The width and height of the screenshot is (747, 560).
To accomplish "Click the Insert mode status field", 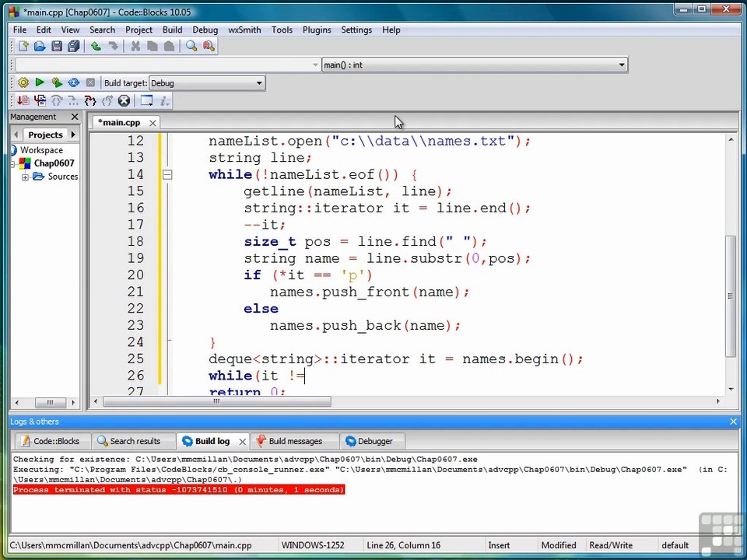I will (x=499, y=545).
